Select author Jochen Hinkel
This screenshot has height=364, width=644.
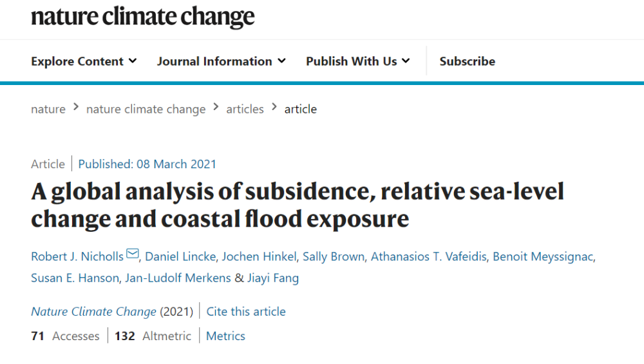pyautogui.click(x=259, y=256)
